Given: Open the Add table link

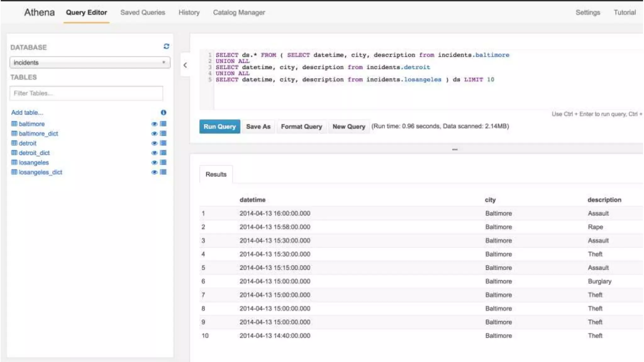Looking at the screenshot, I should (x=27, y=112).
